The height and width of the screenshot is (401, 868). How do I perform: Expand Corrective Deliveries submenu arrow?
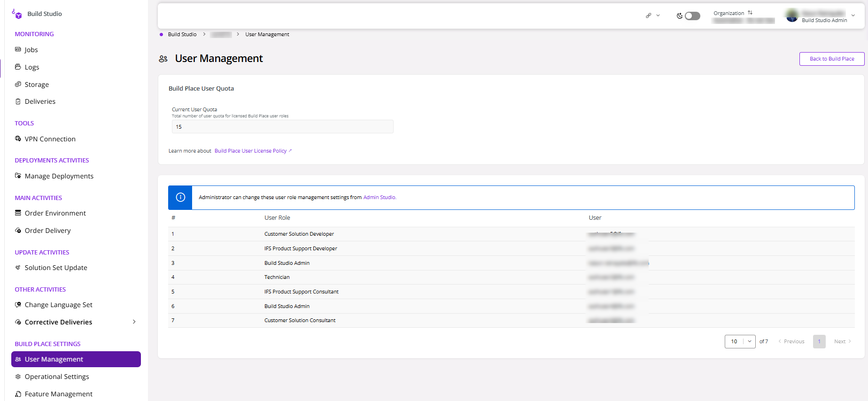coord(134,322)
